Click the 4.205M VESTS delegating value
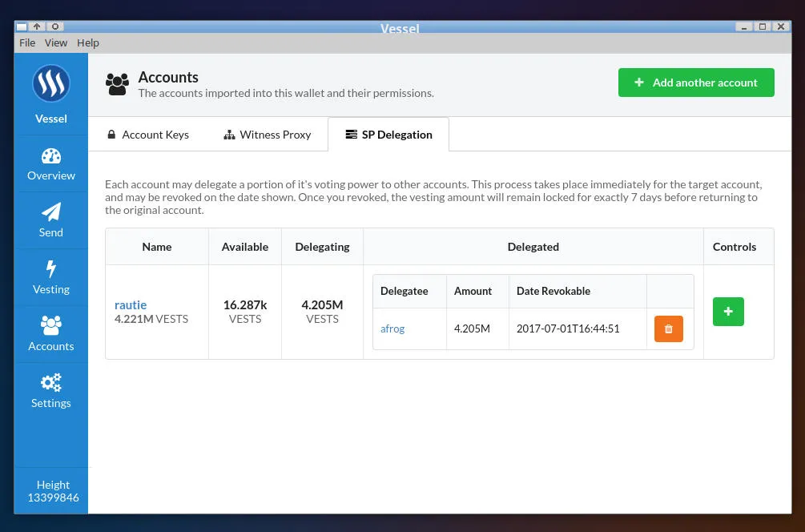The height and width of the screenshot is (532, 805). tap(323, 312)
